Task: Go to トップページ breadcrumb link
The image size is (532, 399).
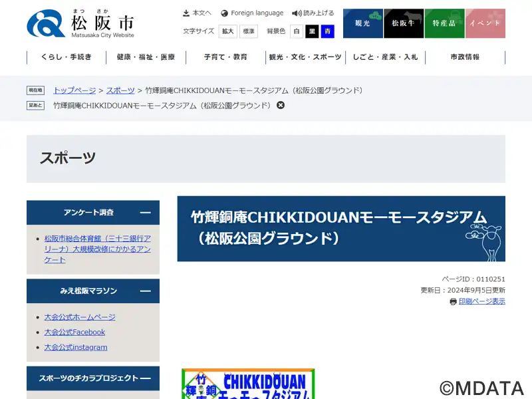Action: (x=74, y=90)
